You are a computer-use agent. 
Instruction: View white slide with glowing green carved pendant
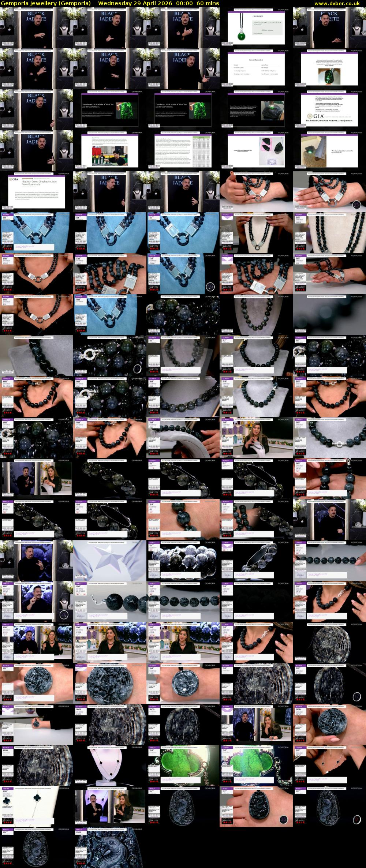pos(329,69)
